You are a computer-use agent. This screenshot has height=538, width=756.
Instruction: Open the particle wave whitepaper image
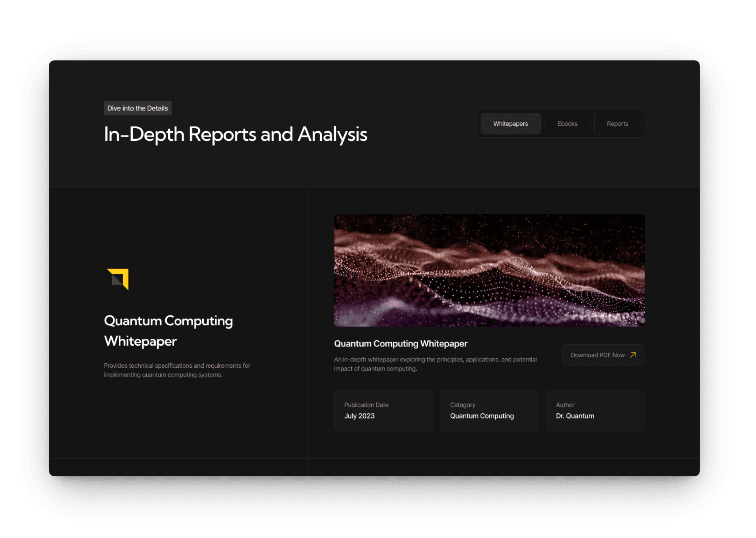coord(489,270)
